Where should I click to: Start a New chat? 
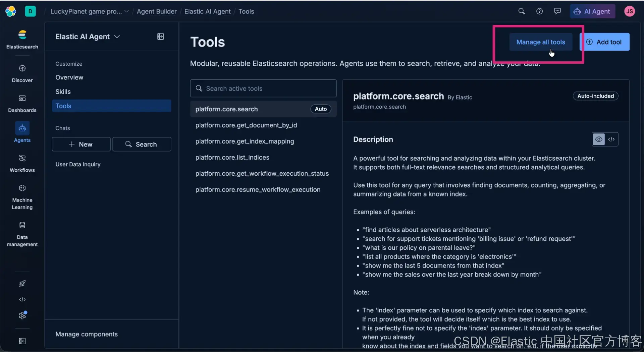click(x=81, y=144)
